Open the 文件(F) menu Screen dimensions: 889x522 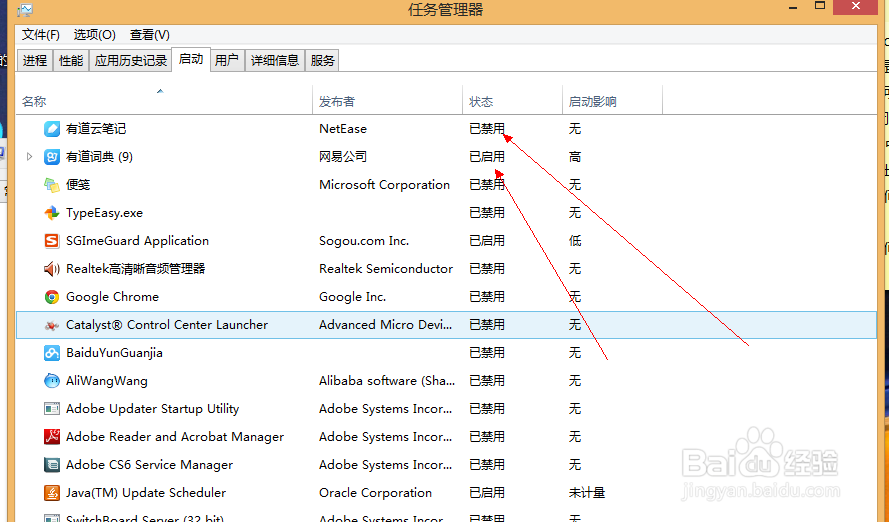(40, 35)
